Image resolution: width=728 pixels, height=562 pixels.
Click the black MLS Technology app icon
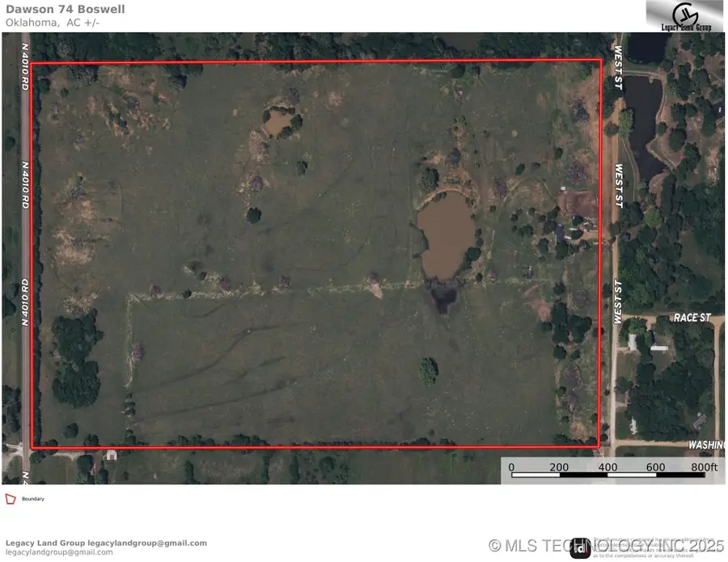580,550
